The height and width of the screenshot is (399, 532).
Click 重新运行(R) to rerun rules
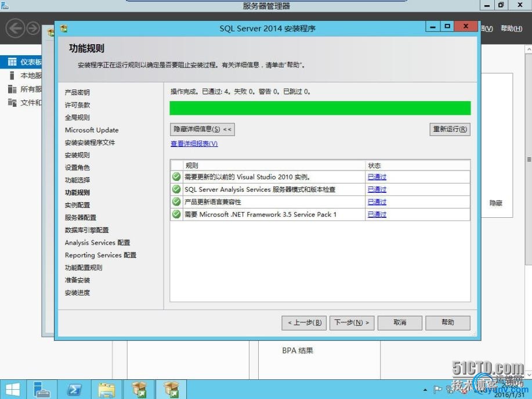point(450,130)
